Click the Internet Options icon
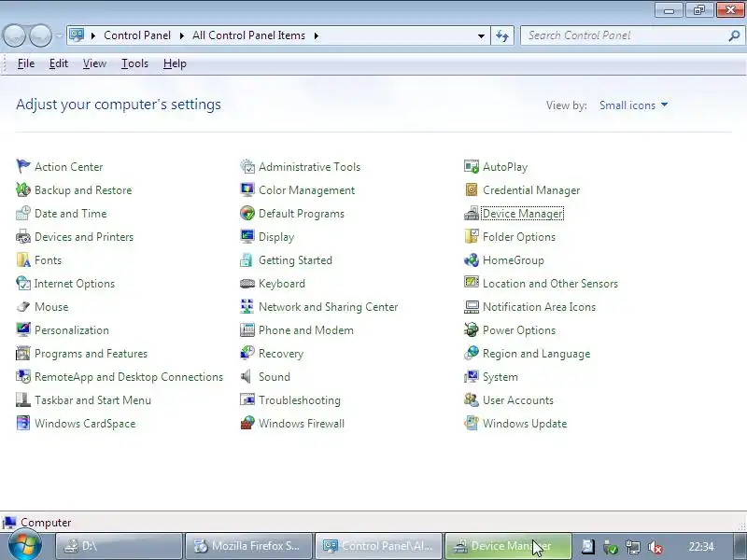The width and height of the screenshot is (747, 560). coord(22,284)
